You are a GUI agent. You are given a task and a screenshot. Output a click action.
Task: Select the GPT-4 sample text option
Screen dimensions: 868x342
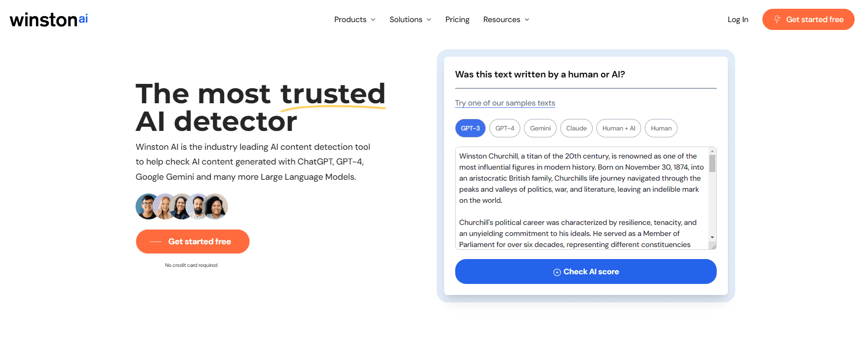505,128
